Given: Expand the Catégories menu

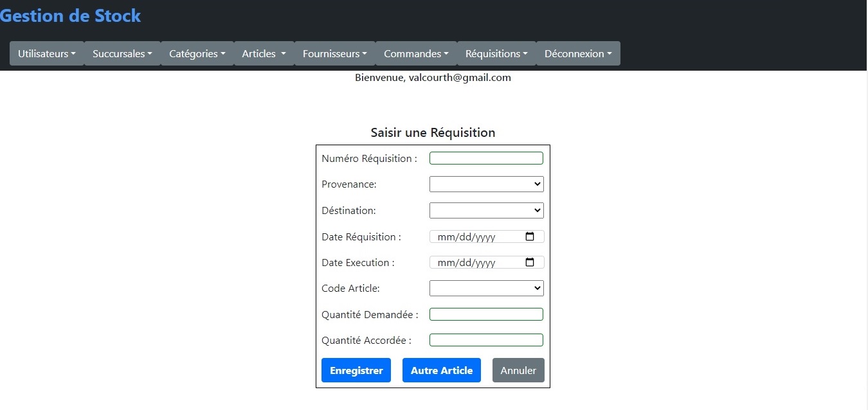Looking at the screenshot, I should point(197,53).
